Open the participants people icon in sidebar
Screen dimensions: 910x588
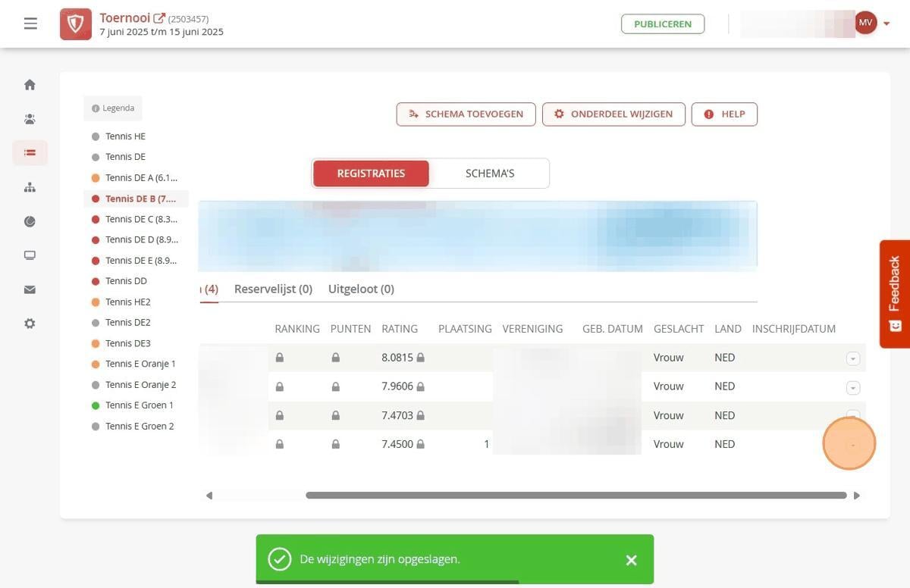[x=30, y=119]
